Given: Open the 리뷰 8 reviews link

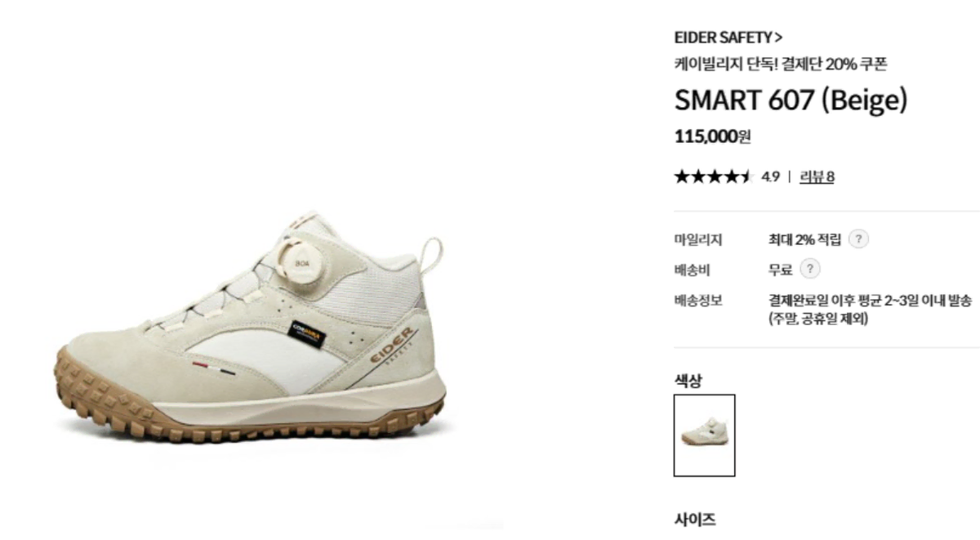Looking at the screenshot, I should coord(817,176).
